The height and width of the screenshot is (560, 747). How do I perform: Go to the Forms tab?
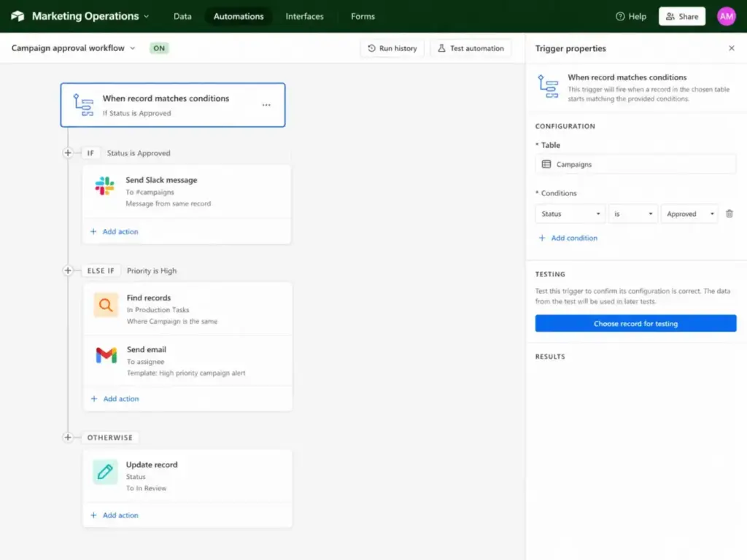click(363, 16)
